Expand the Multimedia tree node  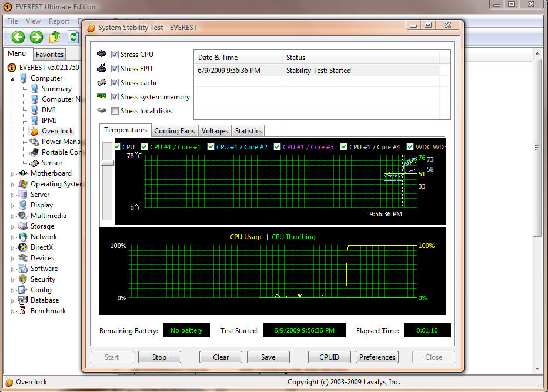click(12, 216)
